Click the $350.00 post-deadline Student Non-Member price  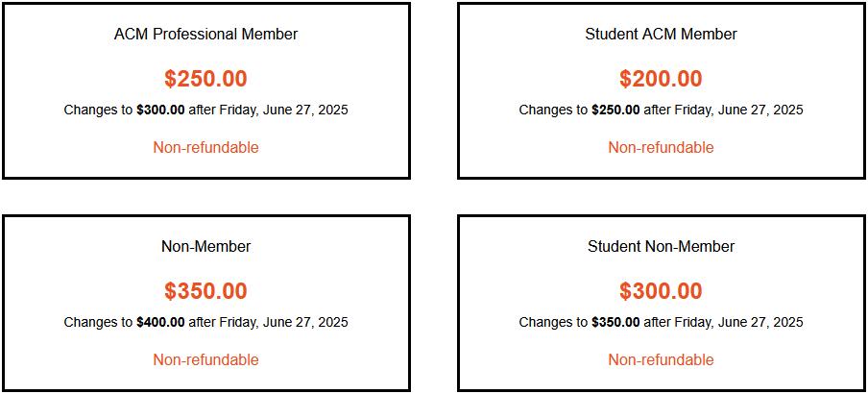[x=615, y=322]
